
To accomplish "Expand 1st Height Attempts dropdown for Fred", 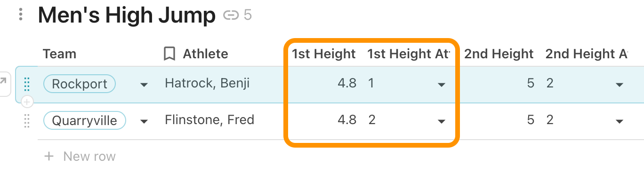I will click(441, 122).
